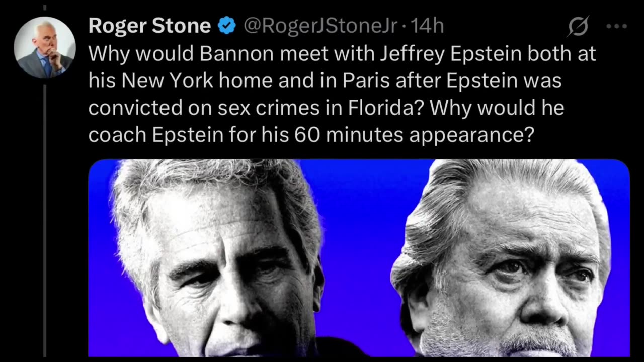The image size is (644, 362).
Task: Open the @RogerJStoneJr handle link
Action: coord(320,26)
